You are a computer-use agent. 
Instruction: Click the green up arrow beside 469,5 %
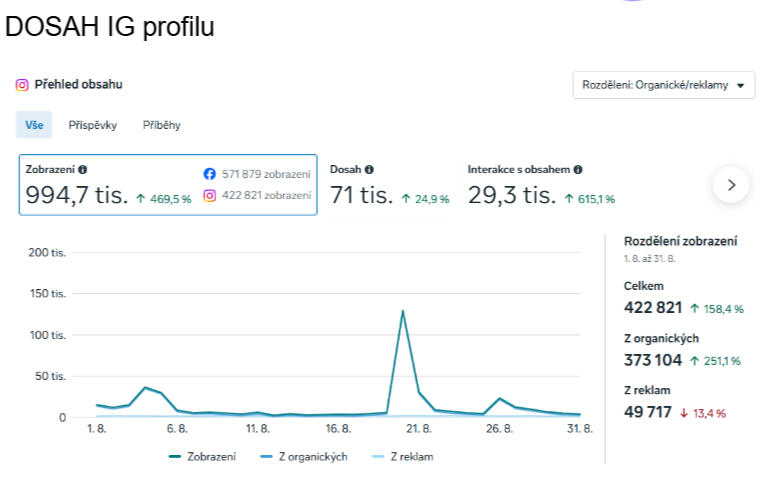coord(141,198)
